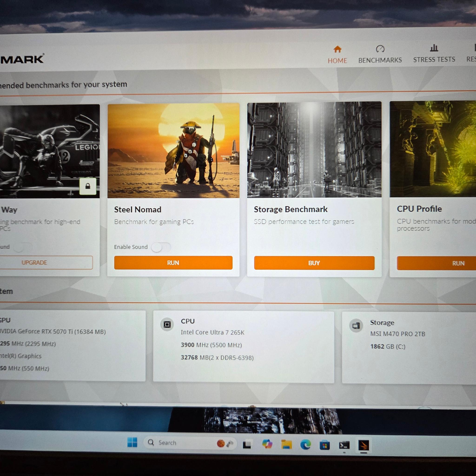Open the Benchmarks gauge icon

[380, 49]
